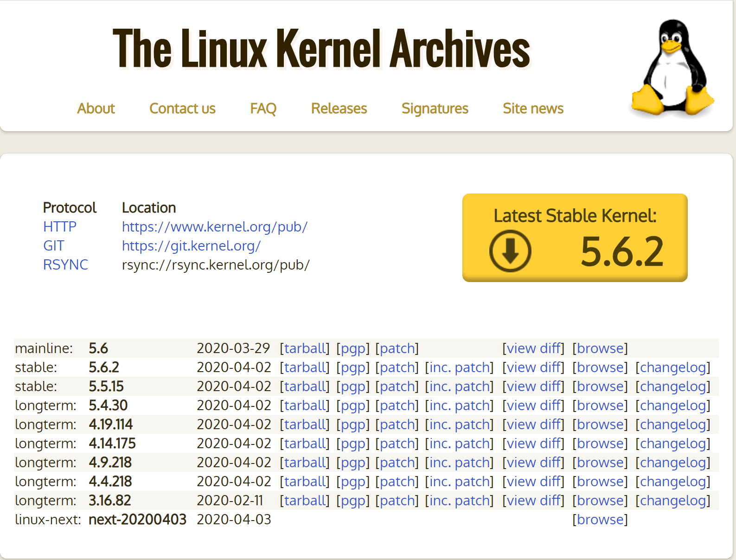Click The Linux Kernel Archives title

(x=321, y=48)
